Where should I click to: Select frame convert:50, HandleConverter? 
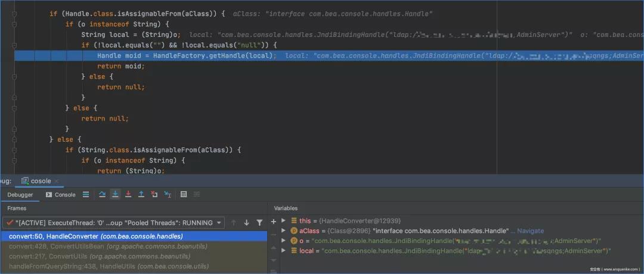pyautogui.click(x=134, y=236)
